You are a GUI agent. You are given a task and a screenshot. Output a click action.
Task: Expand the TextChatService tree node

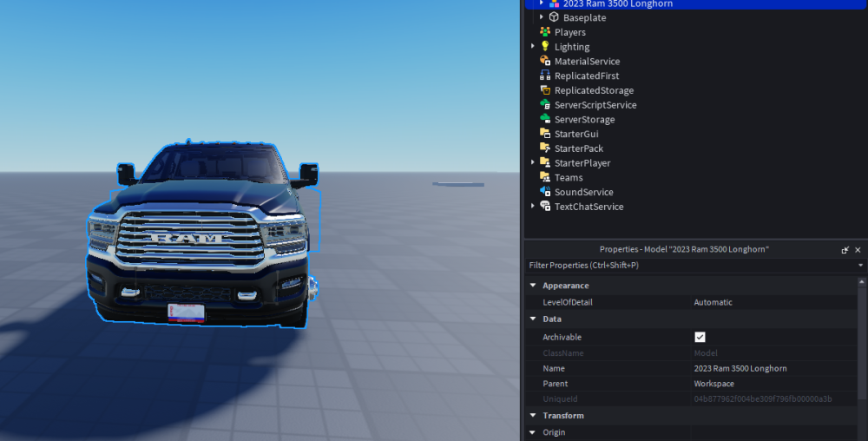(533, 206)
